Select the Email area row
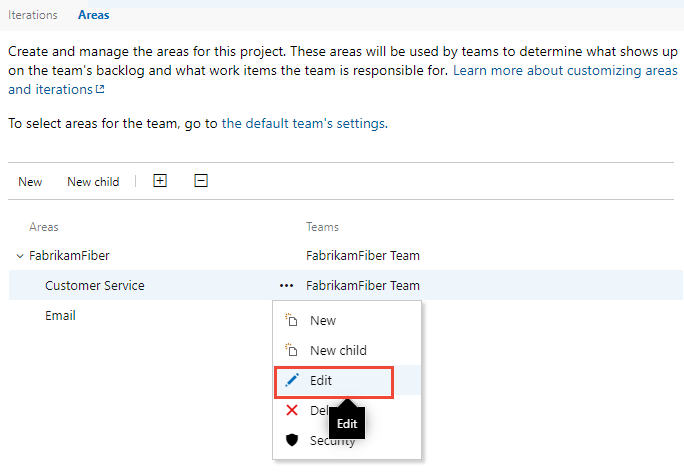Screen dimensions: 684x475 tap(60, 316)
